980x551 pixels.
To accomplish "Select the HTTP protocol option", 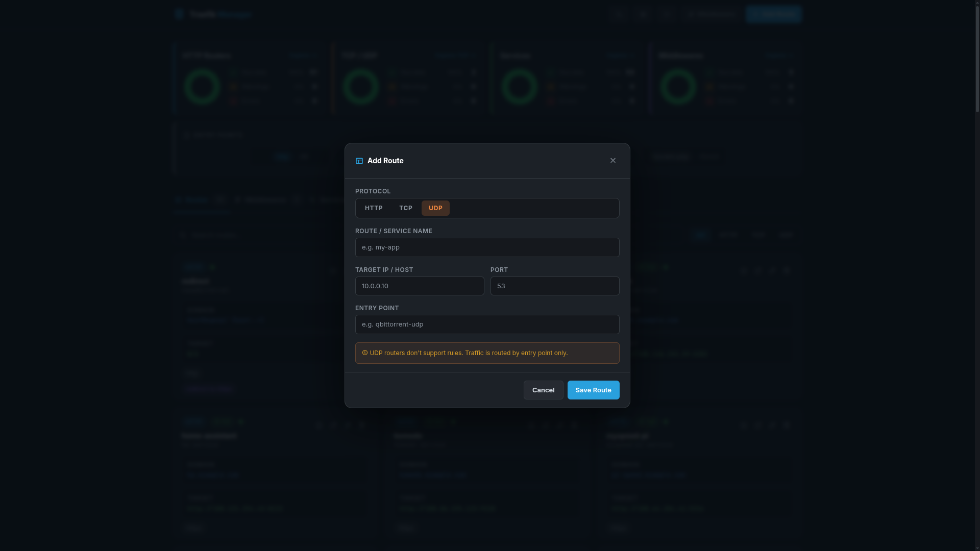I will (373, 208).
